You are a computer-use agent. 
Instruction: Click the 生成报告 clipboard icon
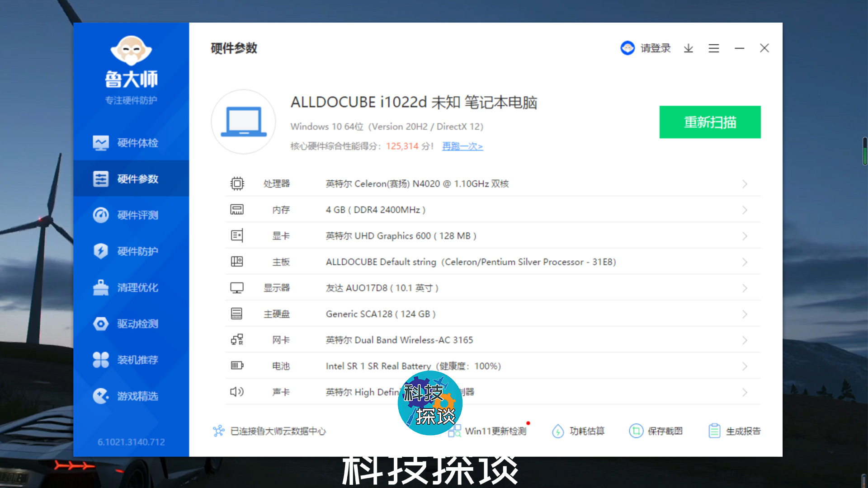coord(714,431)
